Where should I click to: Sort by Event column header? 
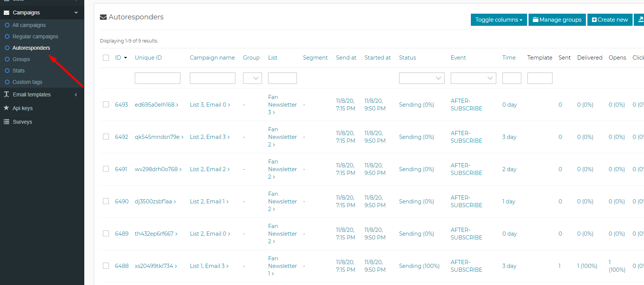(x=458, y=58)
